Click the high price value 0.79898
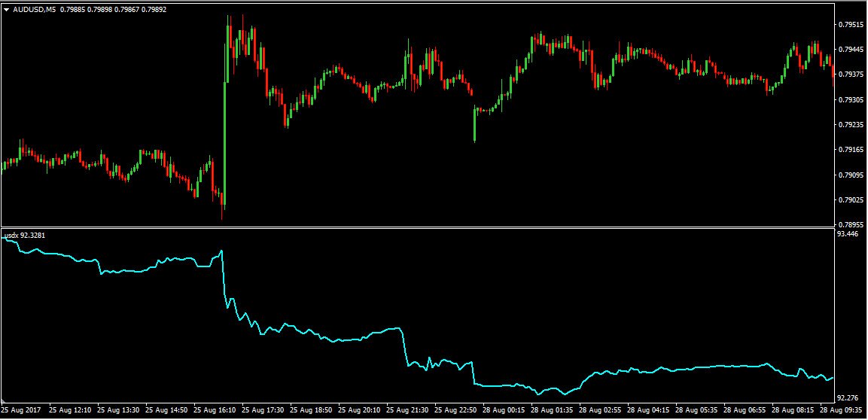 (99, 9)
